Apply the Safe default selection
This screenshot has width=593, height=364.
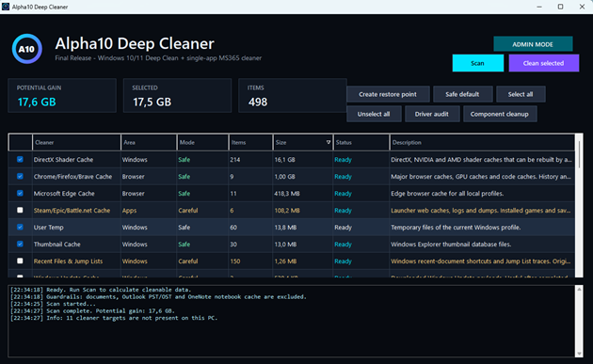pos(462,94)
